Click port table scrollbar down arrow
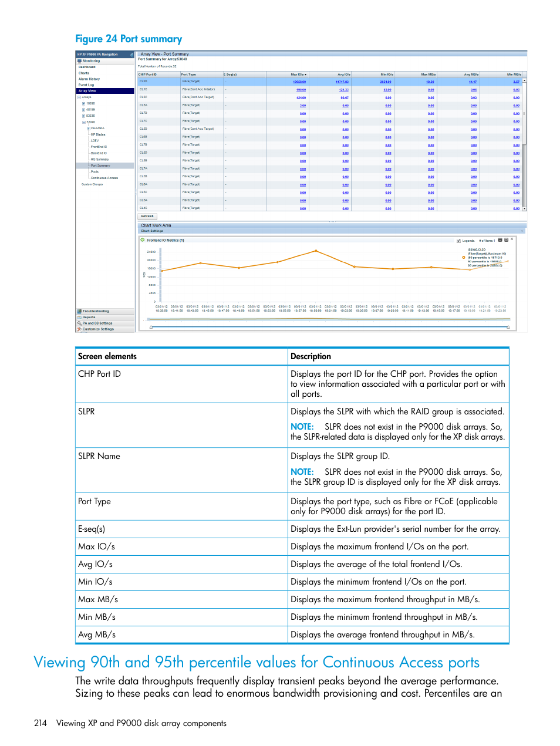 coord(524,208)
